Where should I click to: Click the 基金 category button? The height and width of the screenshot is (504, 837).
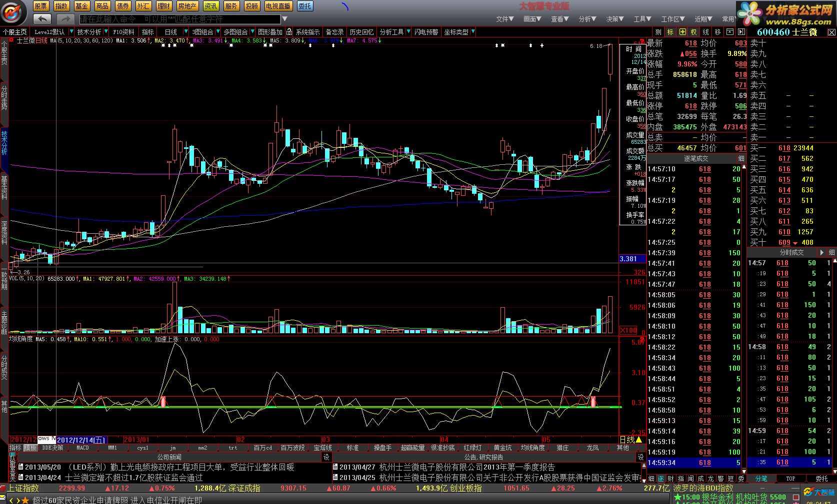[82, 6]
